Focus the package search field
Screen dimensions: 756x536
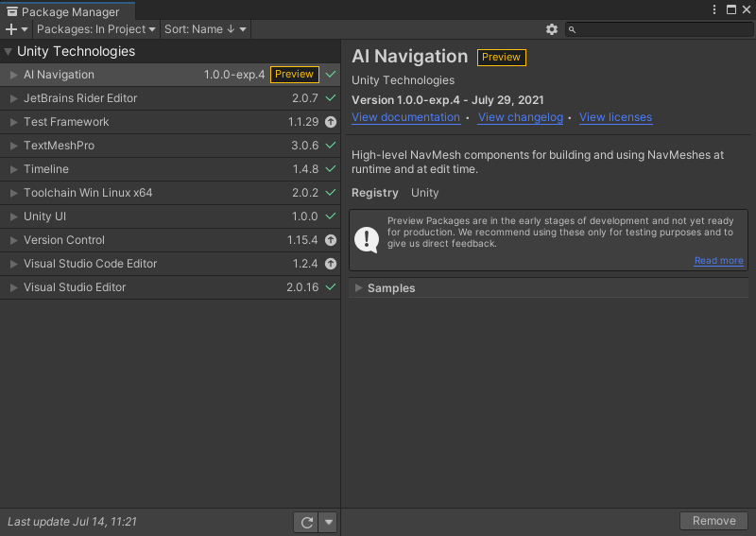[660, 30]
